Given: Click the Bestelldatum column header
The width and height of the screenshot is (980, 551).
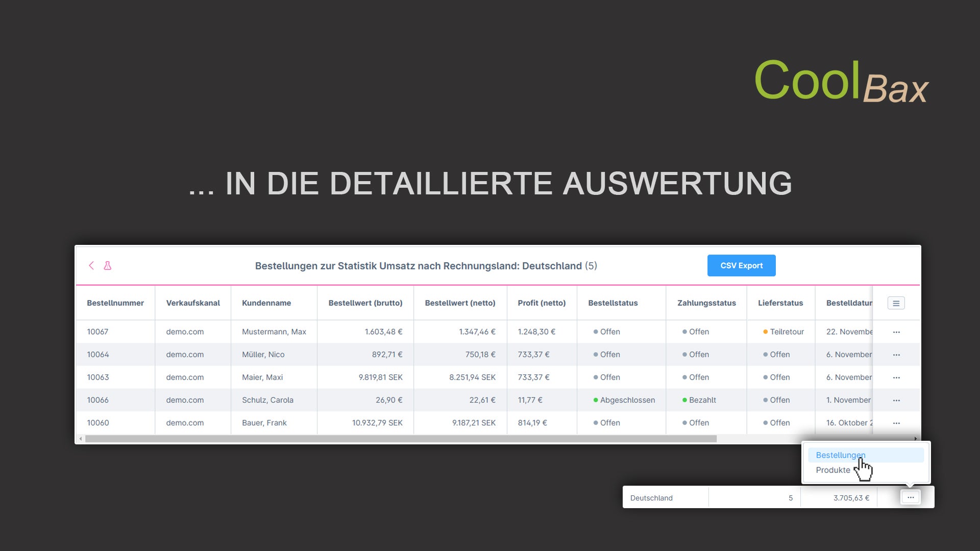Looking at the screenshot, I should pyautogui.click(x=849, y=303).
